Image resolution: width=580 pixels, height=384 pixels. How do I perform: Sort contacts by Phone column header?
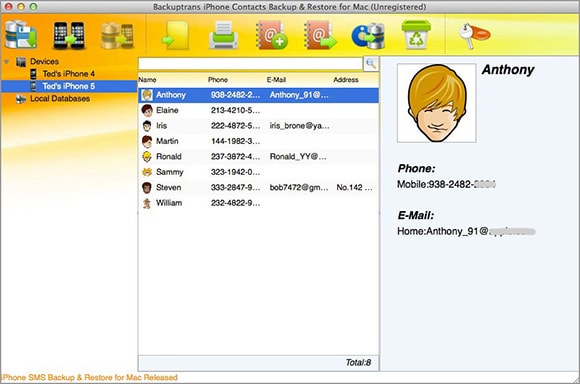218,80
